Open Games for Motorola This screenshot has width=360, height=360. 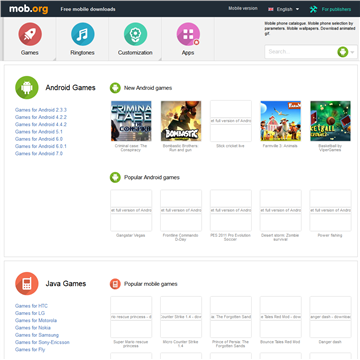[x=36, y=320]
